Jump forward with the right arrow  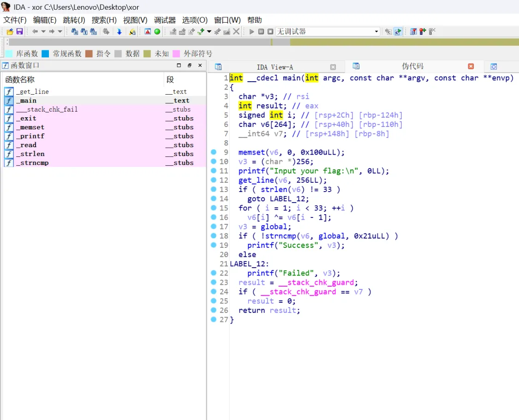(52, 31)
